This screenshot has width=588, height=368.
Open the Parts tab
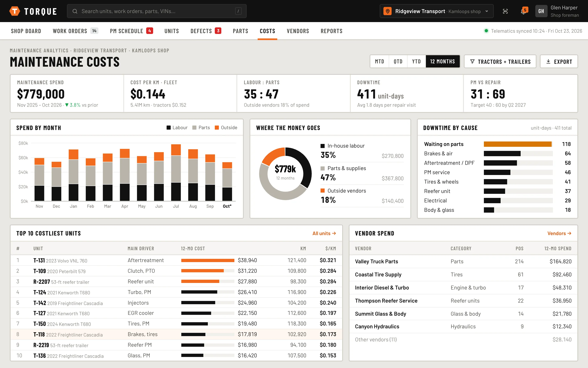(241, 31)
